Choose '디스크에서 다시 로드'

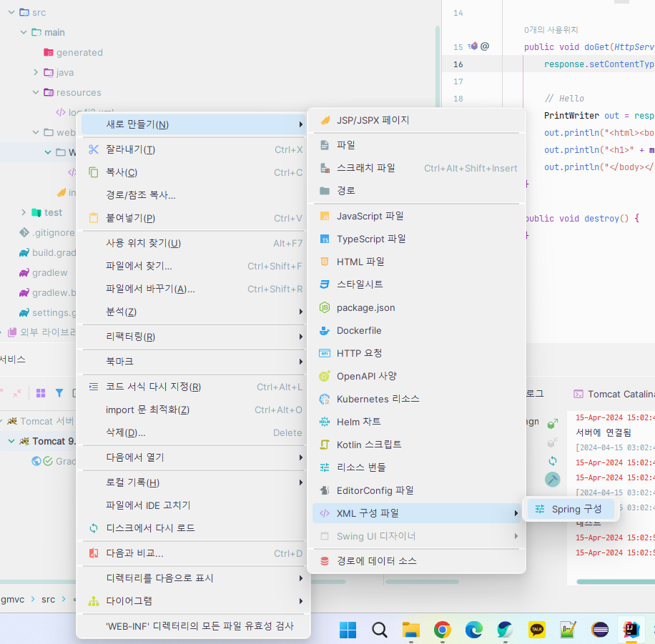(193, 528)
